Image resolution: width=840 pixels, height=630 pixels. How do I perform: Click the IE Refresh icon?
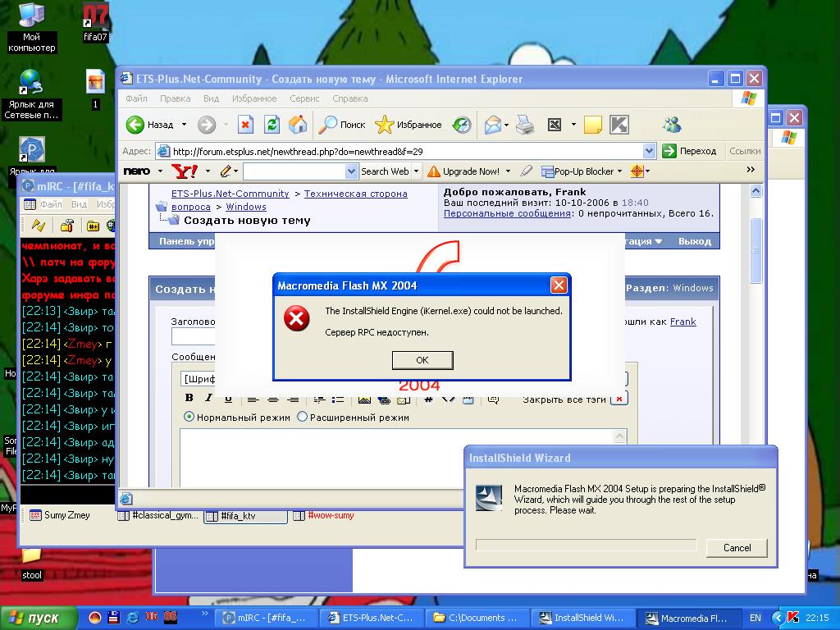coord(272,125)
